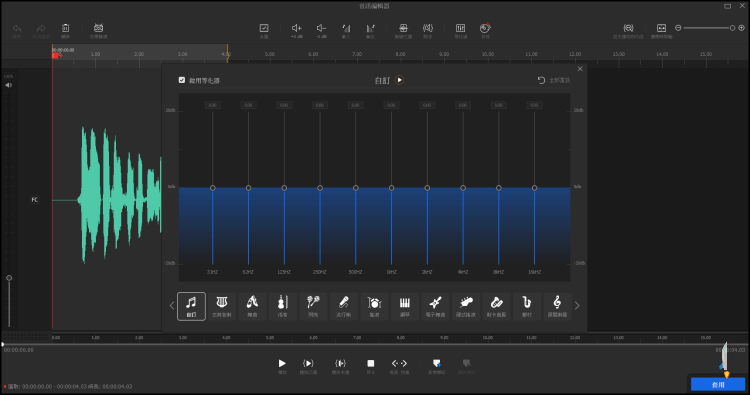This screenshot has height=395, width=750.
Task: Click the 16kHz band slider handle
Action: [x=534, y=188]
